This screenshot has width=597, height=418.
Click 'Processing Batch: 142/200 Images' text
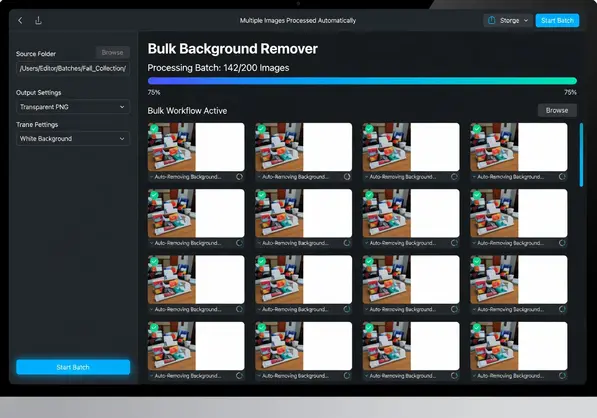pyautogui.click(x=218, y=68)
